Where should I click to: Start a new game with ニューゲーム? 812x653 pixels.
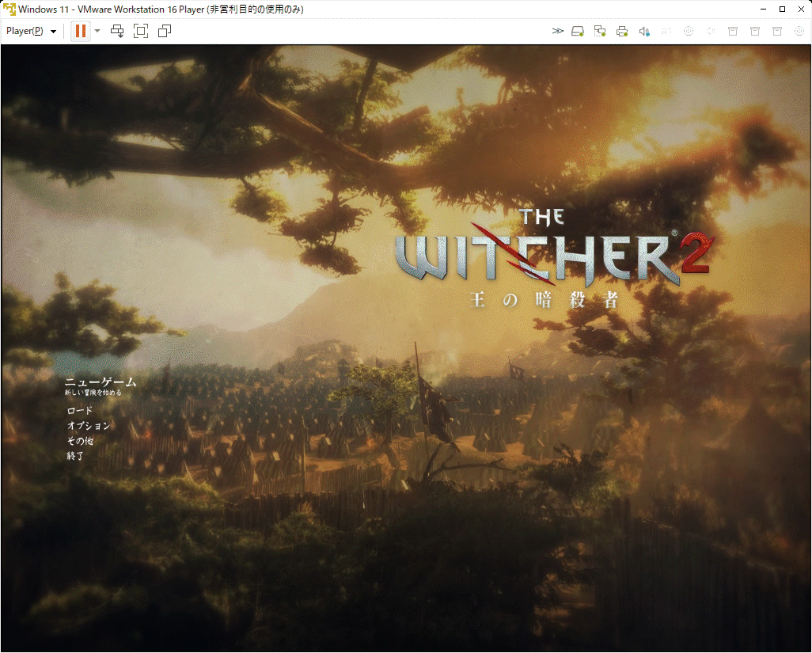coord(101,382)
